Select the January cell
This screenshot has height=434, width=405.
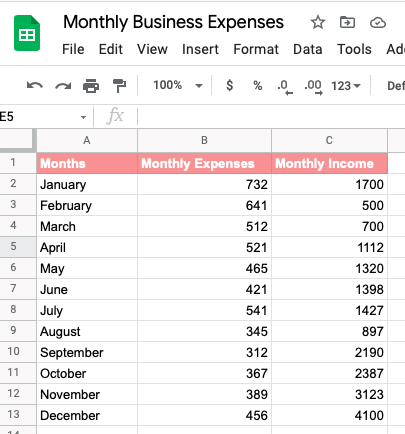tap(87, 184)
